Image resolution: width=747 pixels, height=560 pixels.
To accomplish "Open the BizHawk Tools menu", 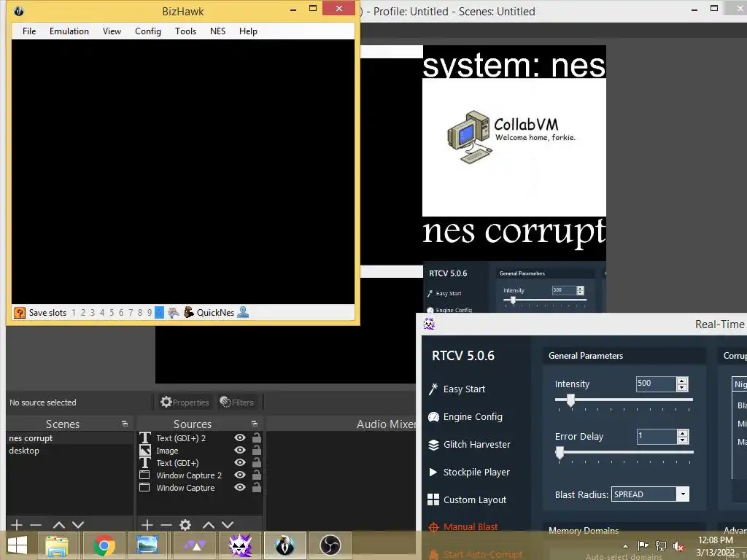I will [x=185, y=31].
